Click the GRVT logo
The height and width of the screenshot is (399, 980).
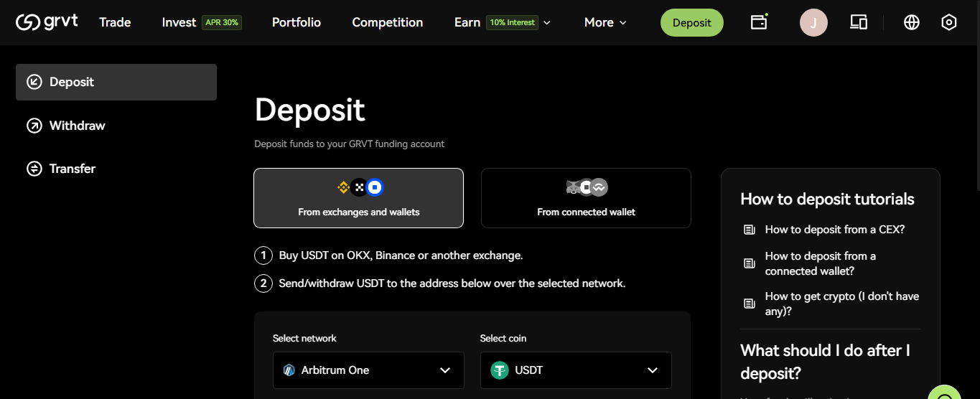(x=47, y=22)
